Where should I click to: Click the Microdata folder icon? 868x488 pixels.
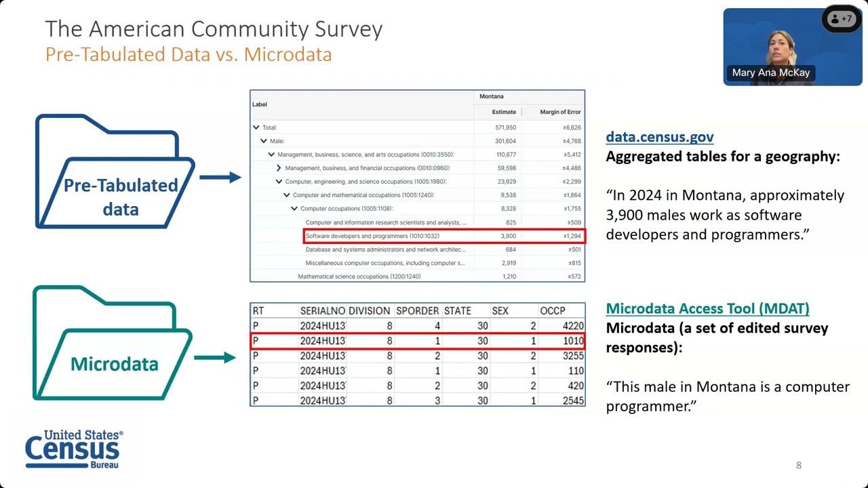tap(113, 343)
